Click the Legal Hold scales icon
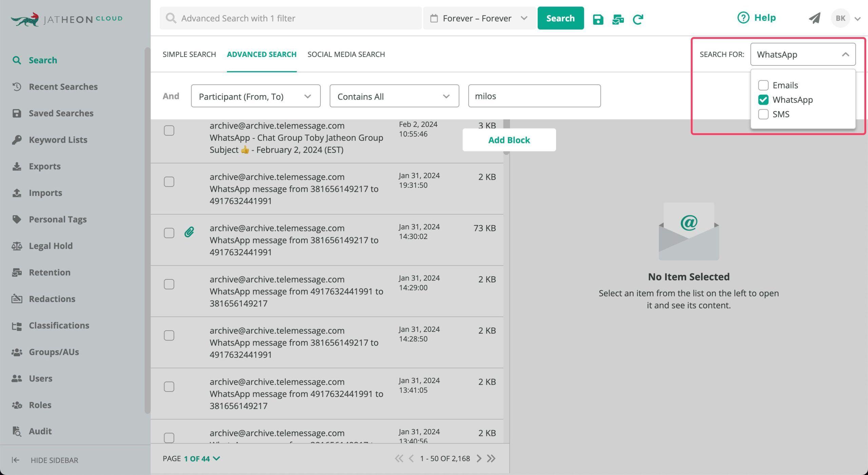 [x=17, y=246]
